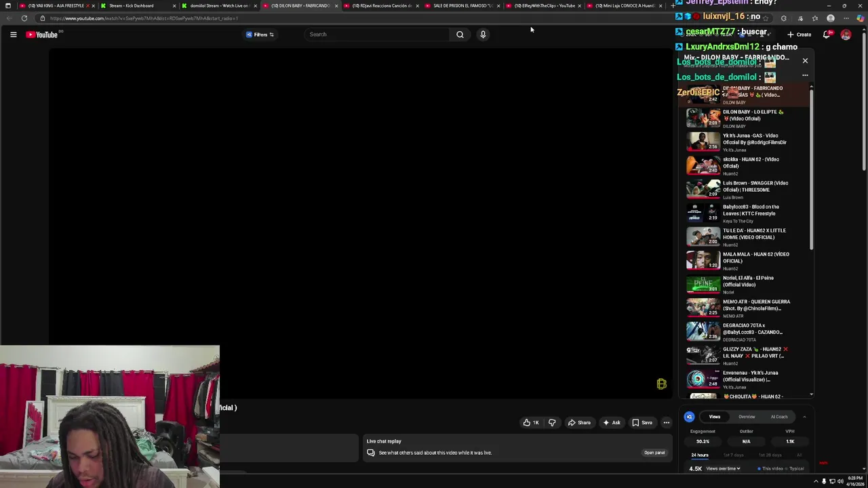Play Yk It's Junaa -GAS- playlist item

point(745,142)
